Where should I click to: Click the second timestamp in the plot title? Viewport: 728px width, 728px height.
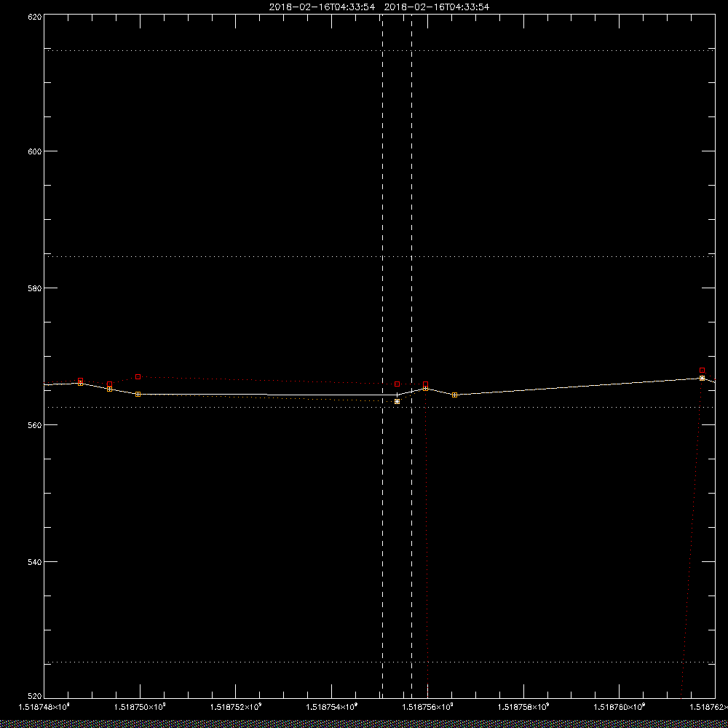(x=436, y=7)
